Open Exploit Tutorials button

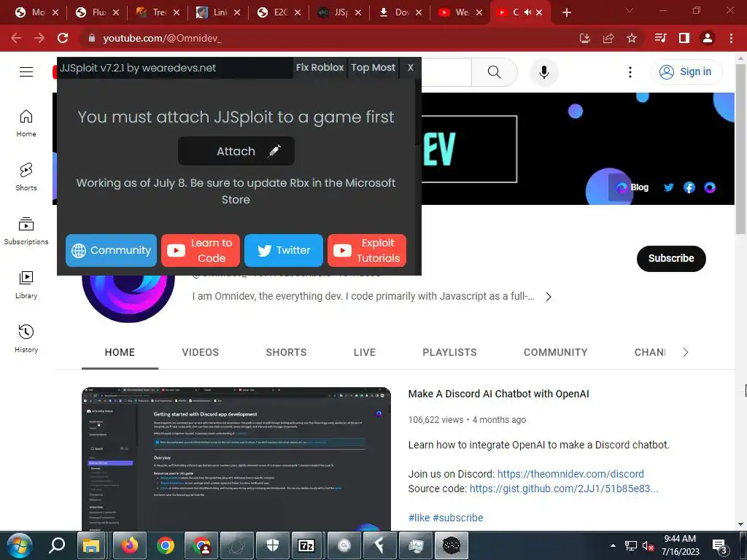point(367,251)
